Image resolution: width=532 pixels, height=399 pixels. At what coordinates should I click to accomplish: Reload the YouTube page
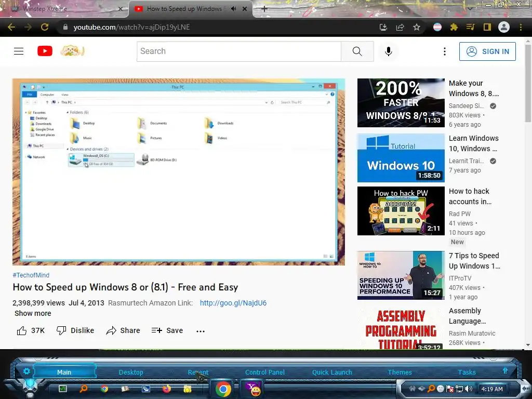[x=45, y=27]
